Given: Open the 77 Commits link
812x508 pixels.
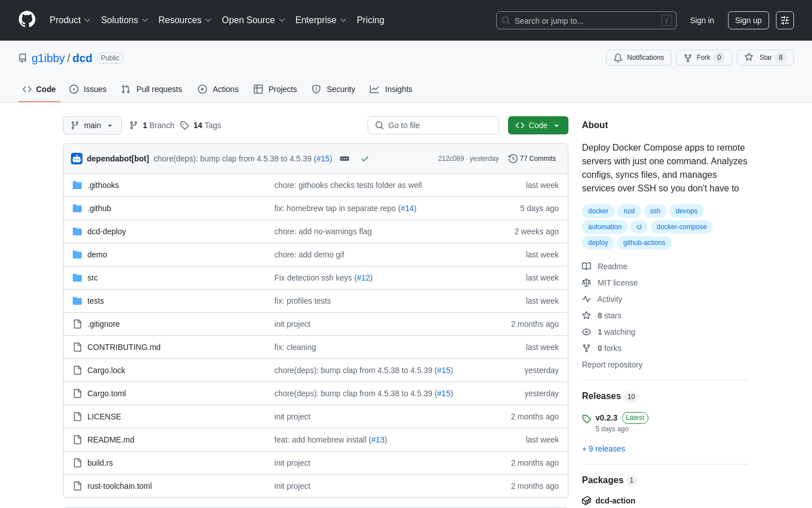Looking at the screenshot, I should click(x=532, y=159).
